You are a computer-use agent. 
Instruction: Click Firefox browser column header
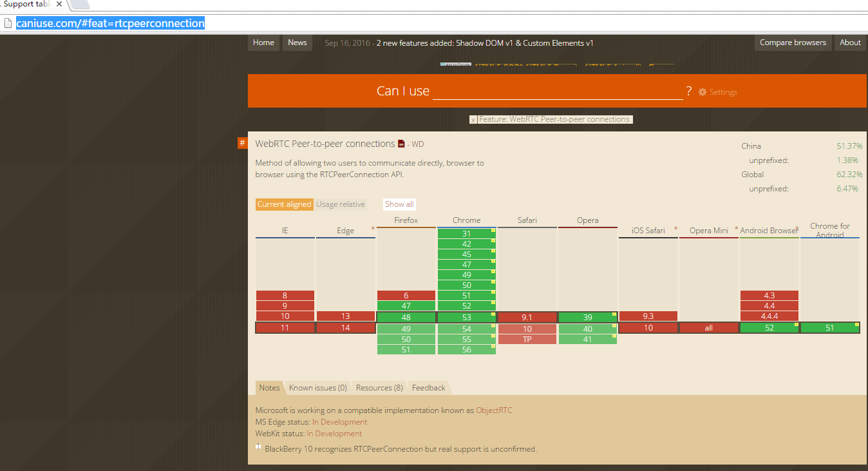coord(406,220)
